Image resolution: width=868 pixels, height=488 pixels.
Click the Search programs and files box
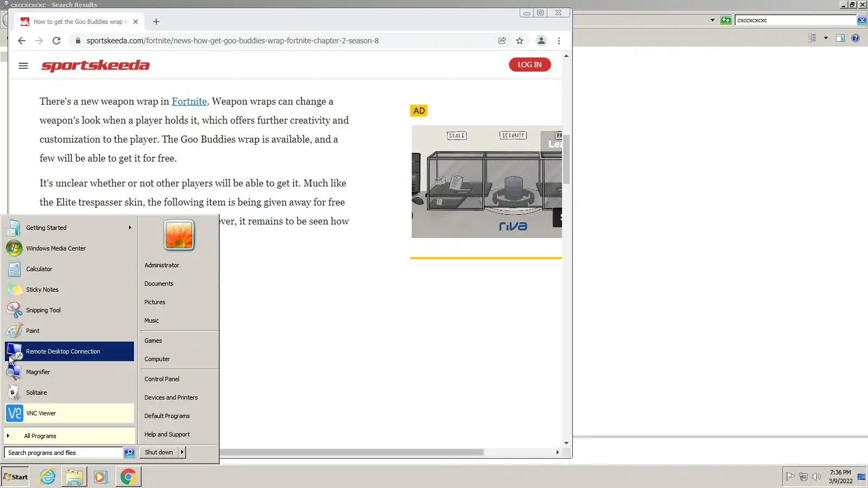click(63, 453)
